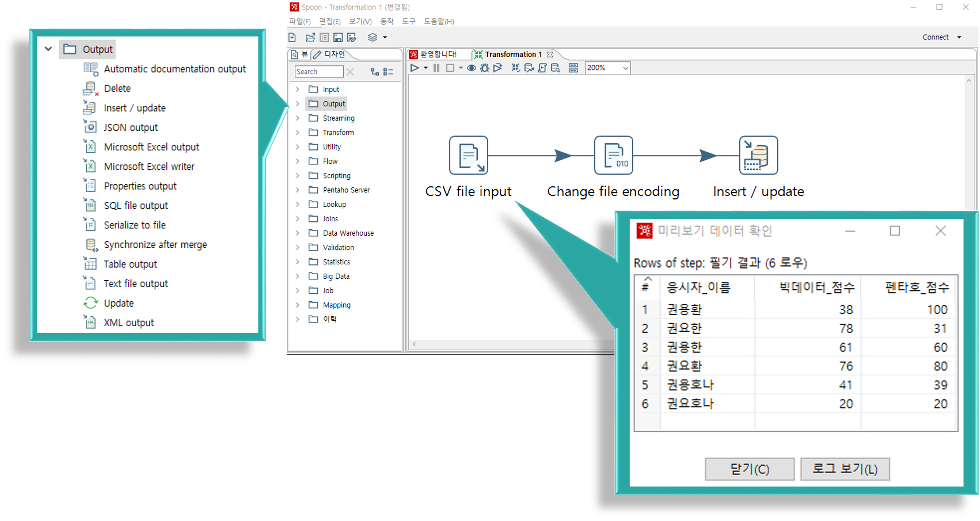Expand the Flow folder

click(x=298, y=161)
